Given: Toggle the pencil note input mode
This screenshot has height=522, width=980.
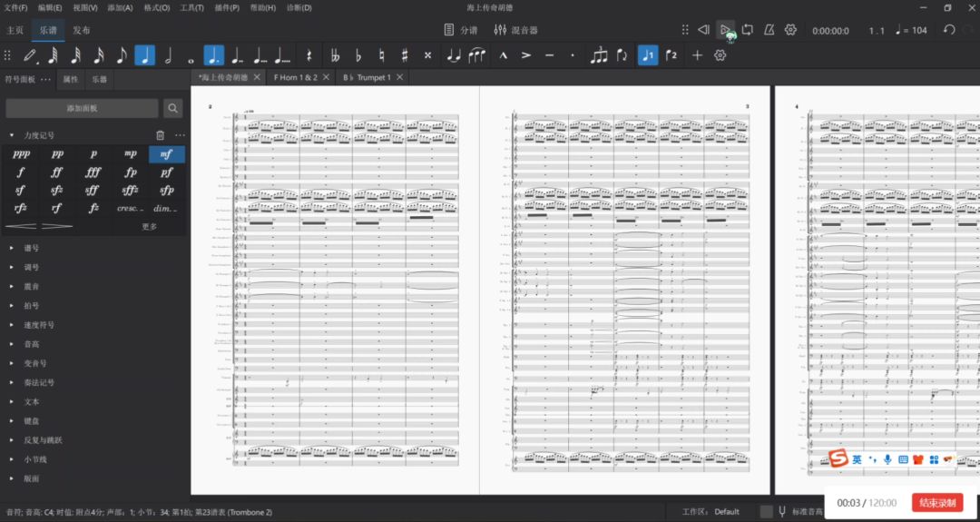Looking at the screenshot, I should click(x=30, y=55).
